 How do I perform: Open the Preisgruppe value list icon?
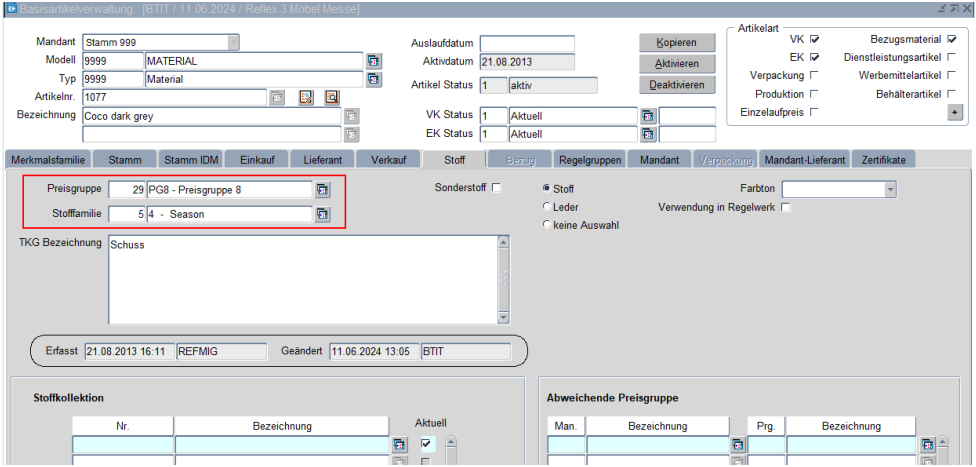tap(323, 189)
